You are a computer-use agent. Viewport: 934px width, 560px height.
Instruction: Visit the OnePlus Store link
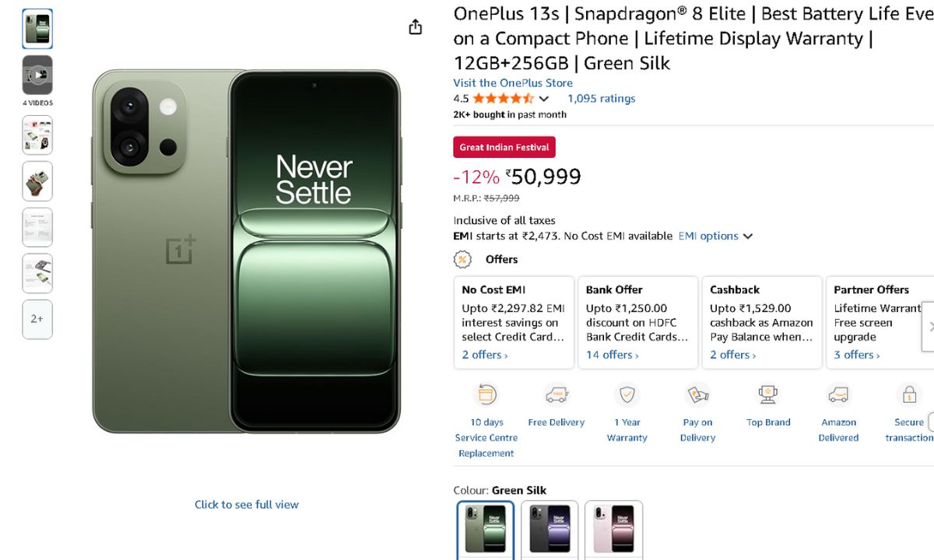tap(513, 82)
